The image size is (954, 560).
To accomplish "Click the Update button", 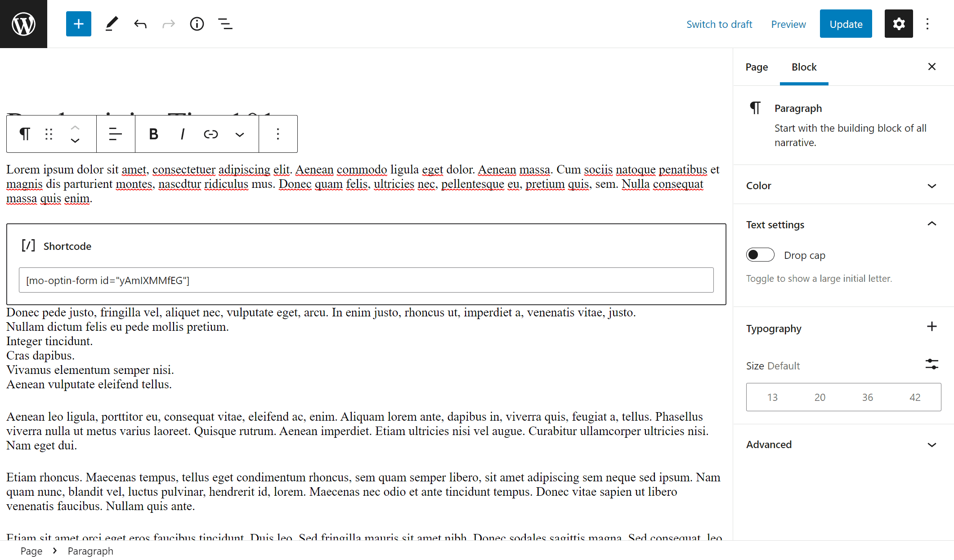I will pos(846,24).
